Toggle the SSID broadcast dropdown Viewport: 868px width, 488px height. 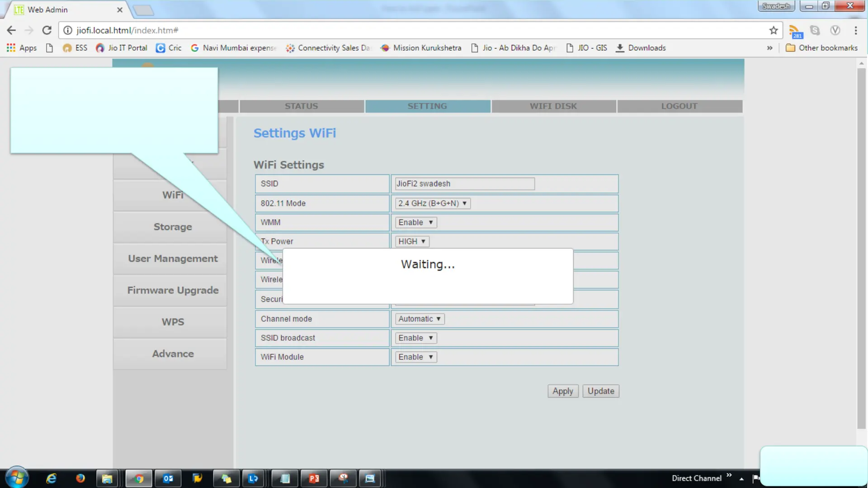415,338
